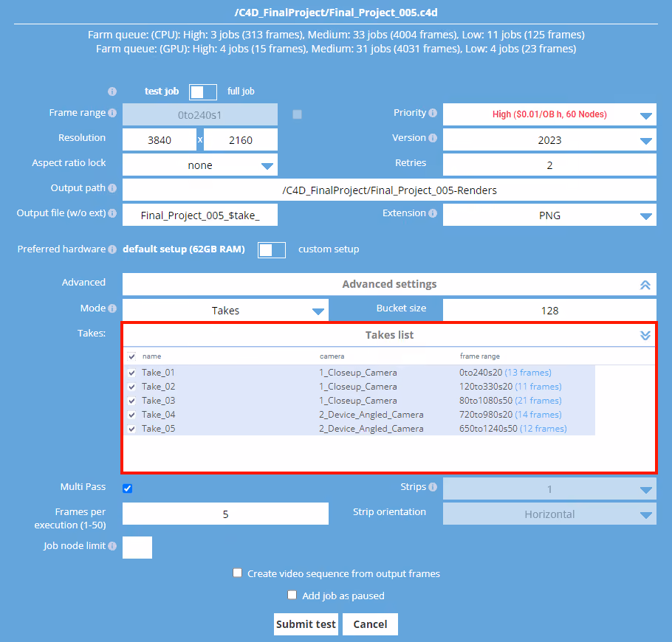The height and width of the screenshot is (642, 672).
Task: Switch the test job / full job toggle
Action: coord(203,92)
